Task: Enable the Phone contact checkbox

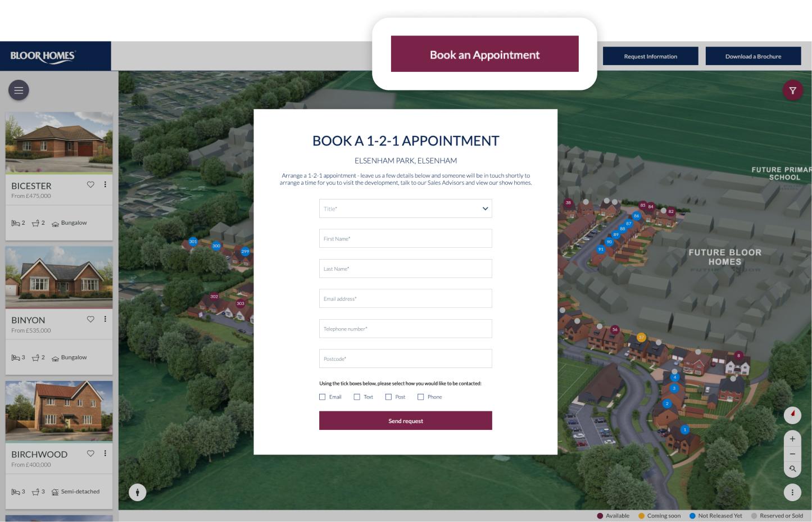Action: pos(420,397)
